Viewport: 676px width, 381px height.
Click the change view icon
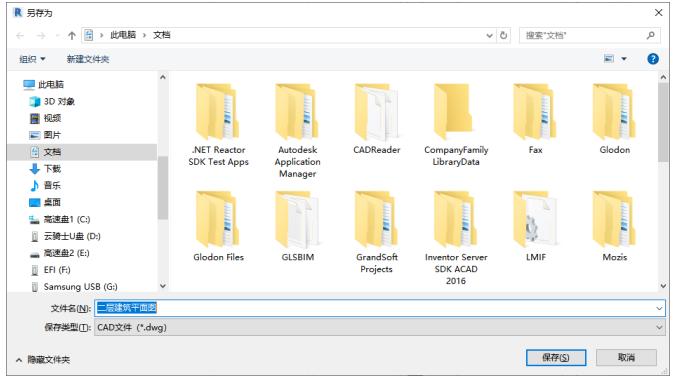point(609,59)
